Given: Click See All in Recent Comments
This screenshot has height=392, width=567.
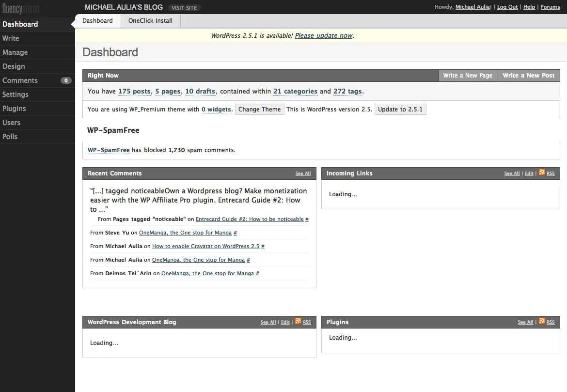Looking at the screenshot, I should point(303,173).
